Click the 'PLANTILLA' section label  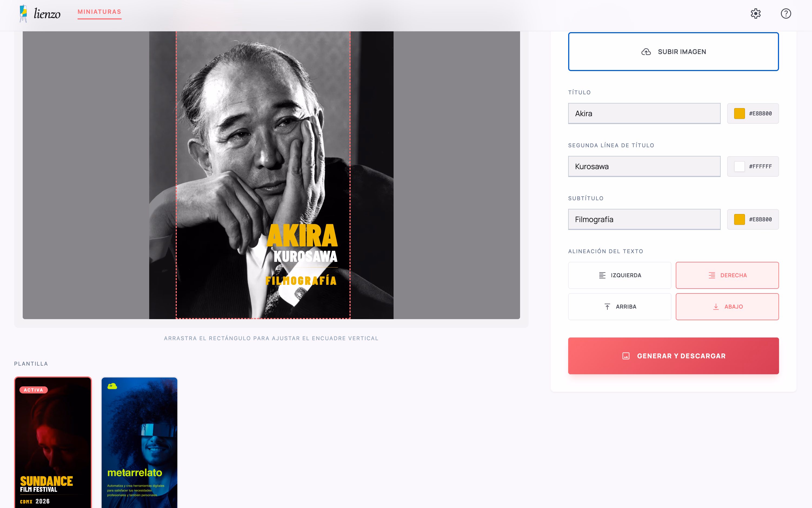click(31, 363)
